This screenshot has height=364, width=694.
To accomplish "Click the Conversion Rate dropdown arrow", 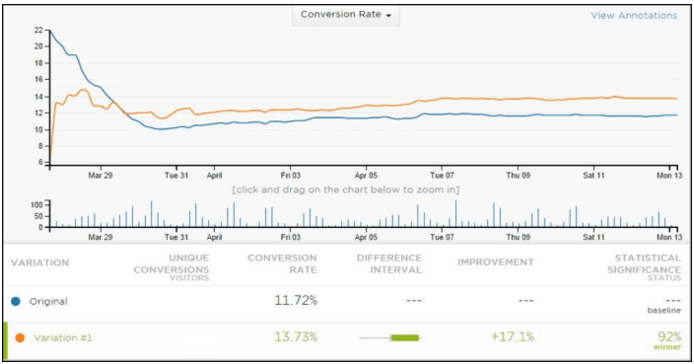I will click(389, 15).
